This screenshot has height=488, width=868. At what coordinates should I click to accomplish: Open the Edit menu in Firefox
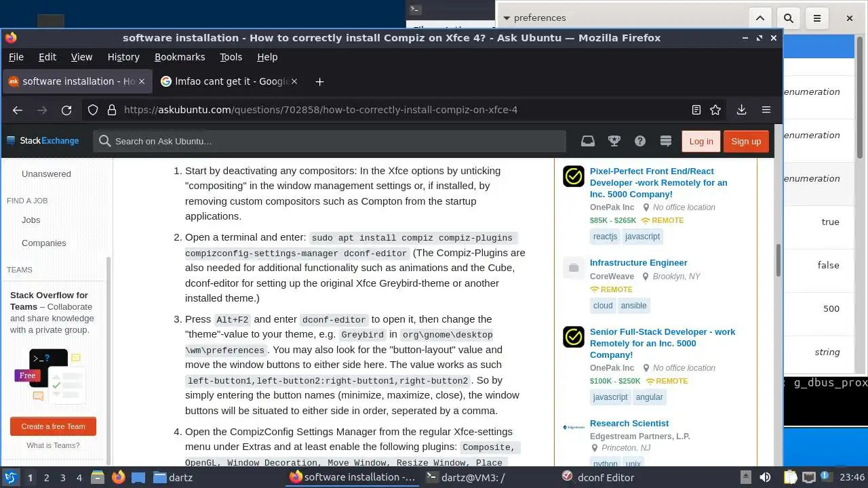pyautogui.click(x=47, y=57)
